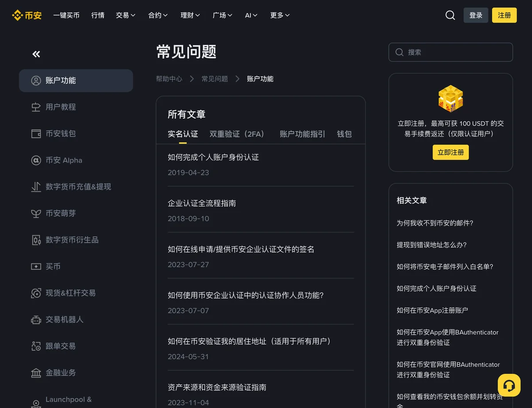This screenshot has height=408, width=532.
Task: Switch to the 账户功能指引 tab
Action: (x=302, y=134)
